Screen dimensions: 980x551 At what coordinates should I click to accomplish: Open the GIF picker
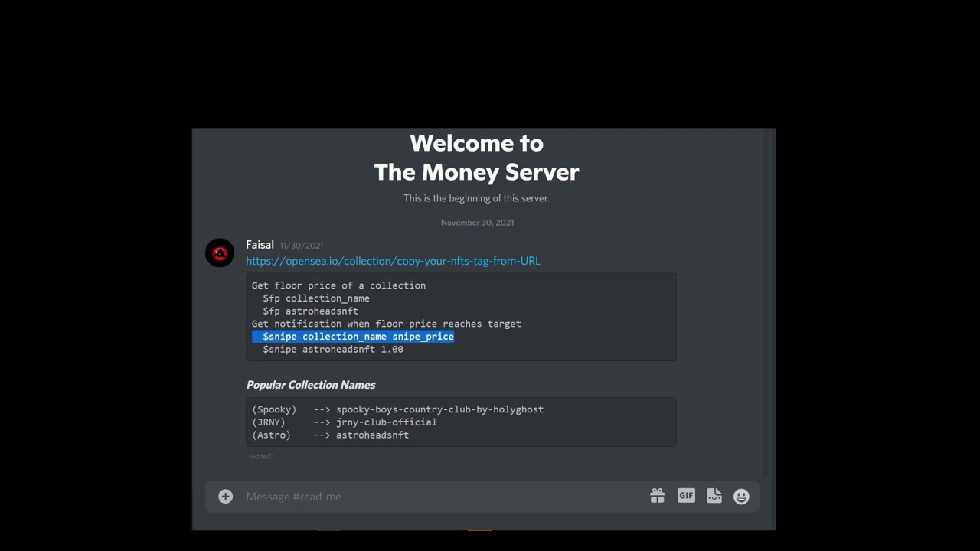pos(686,496)
